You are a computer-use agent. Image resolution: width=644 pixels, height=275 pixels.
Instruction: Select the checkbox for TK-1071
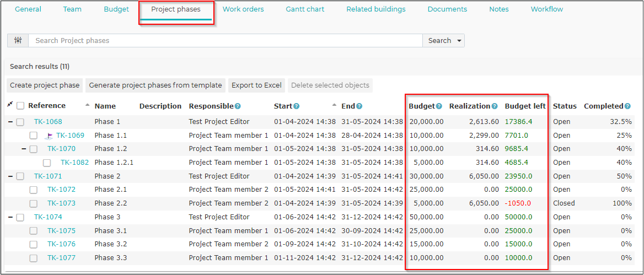tap(20, 176)
